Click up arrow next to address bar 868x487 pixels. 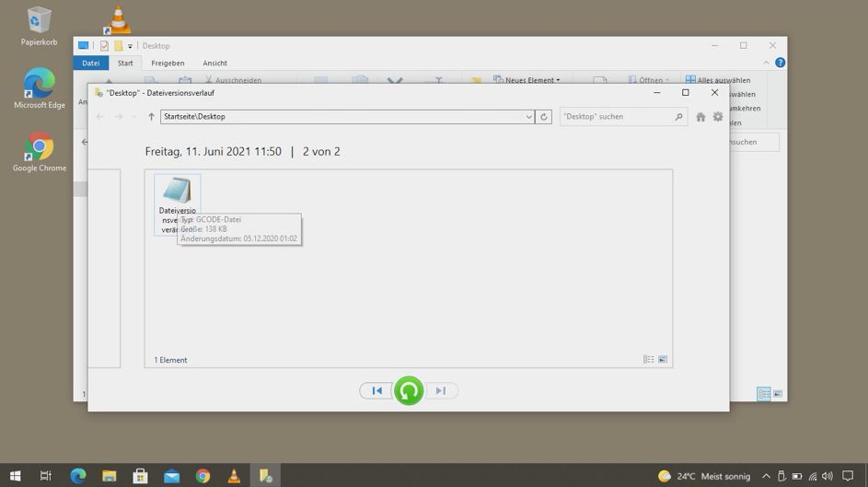click(151, 117)
